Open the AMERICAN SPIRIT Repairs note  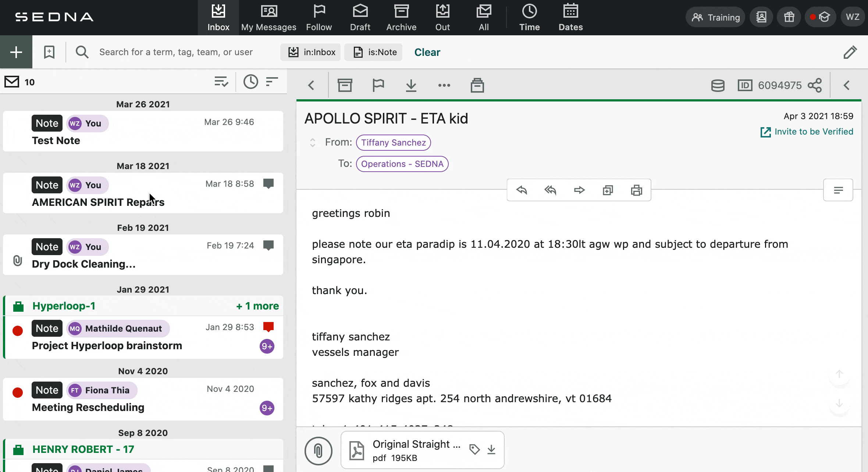[143, 193]
